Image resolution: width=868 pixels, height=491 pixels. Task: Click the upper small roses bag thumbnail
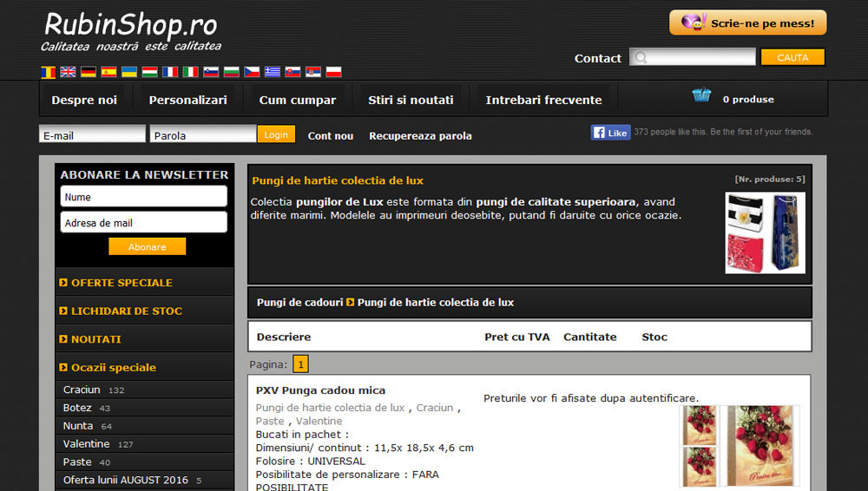(699, 425)
